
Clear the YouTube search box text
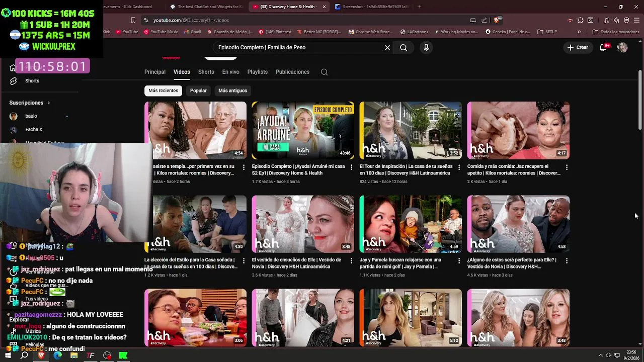click(x=387, y=47)
